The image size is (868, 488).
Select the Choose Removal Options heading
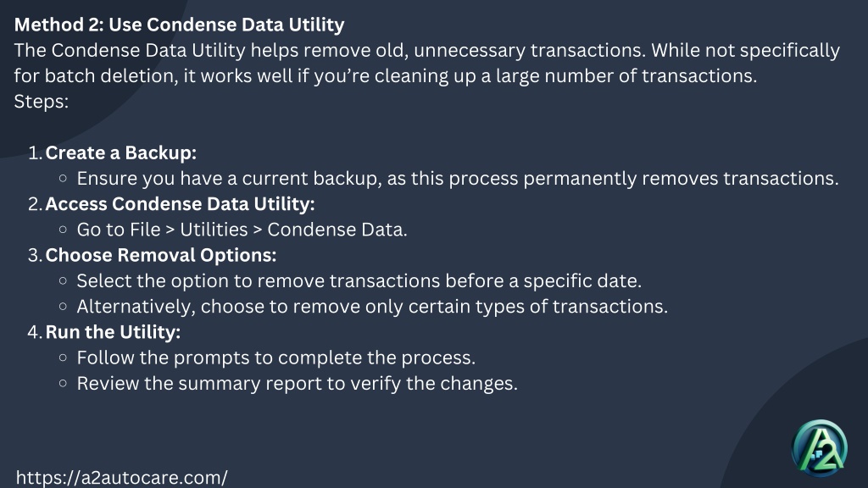[x=160, y=255]
